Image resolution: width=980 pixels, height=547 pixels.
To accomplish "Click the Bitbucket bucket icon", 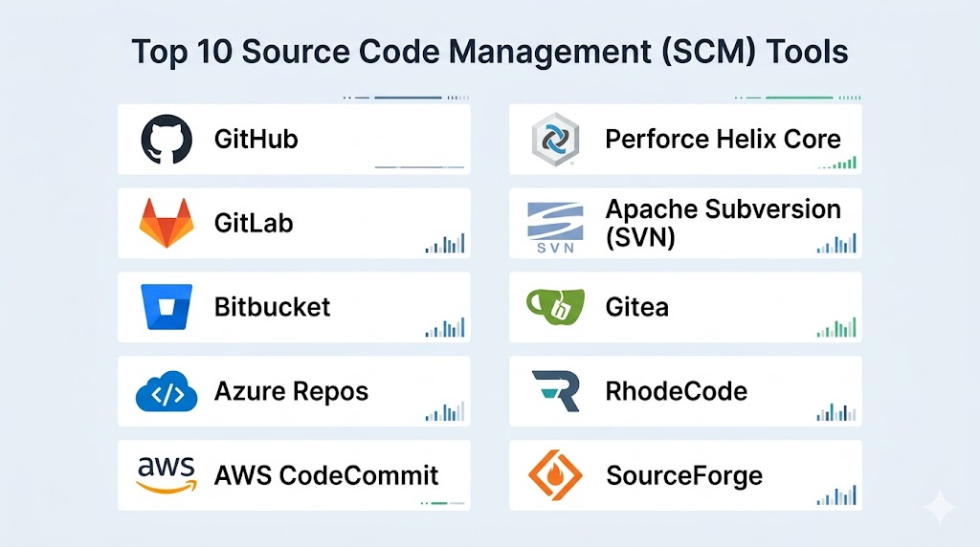I will [166, 307].
